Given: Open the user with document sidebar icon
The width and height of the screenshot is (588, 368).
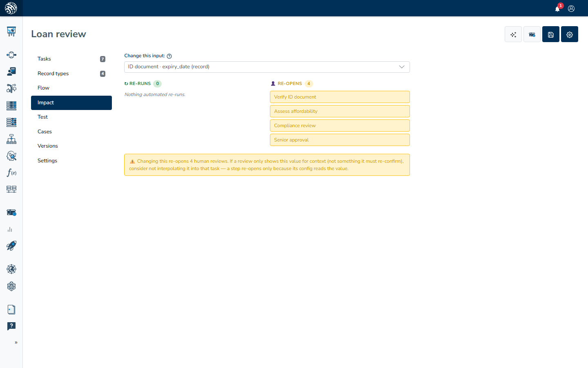Looking at the screenshot, I should tap(11, 72).
